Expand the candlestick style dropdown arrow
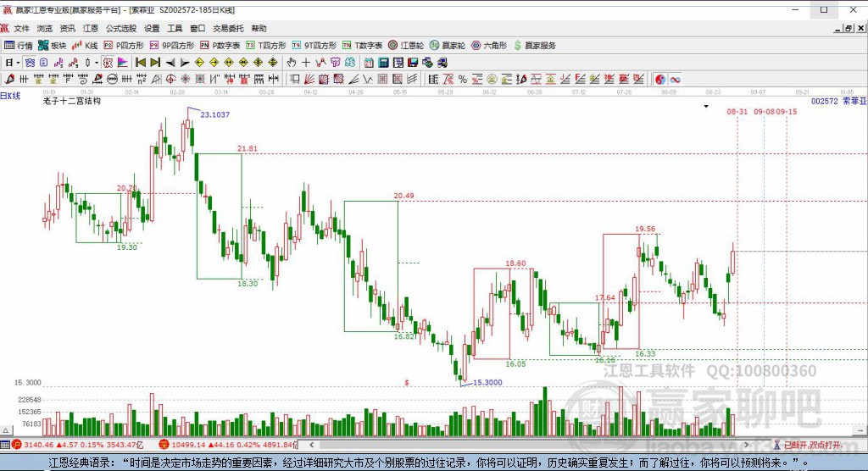This screenshot has height=471, width=868. (96, 63)
